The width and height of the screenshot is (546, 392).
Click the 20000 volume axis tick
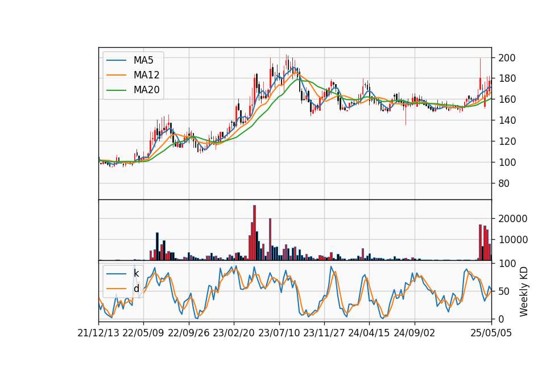tap(512, 219)
